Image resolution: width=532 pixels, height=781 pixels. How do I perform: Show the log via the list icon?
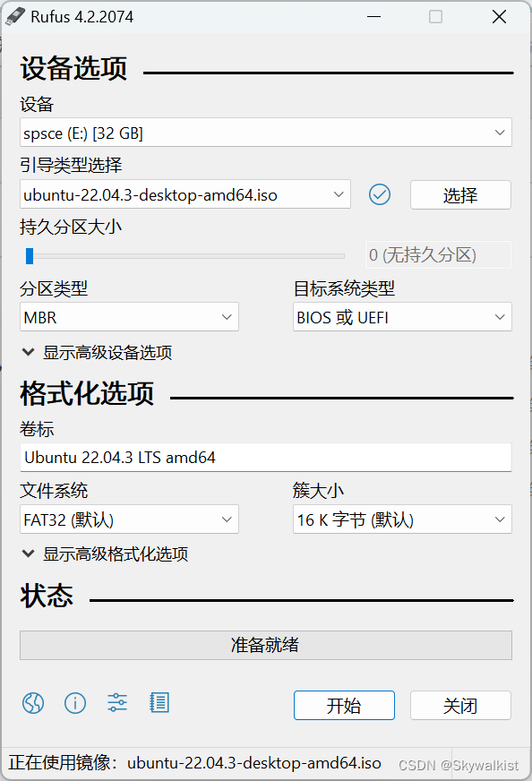tap(159, 703)
